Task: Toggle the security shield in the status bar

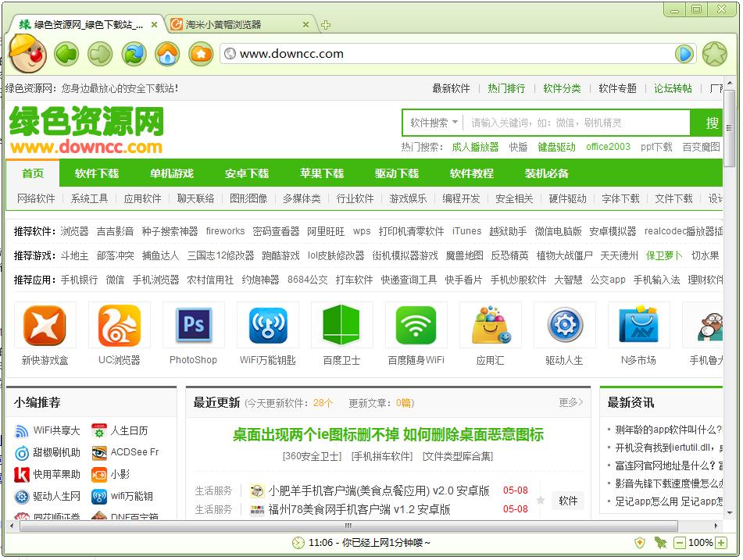Action: 639,541
